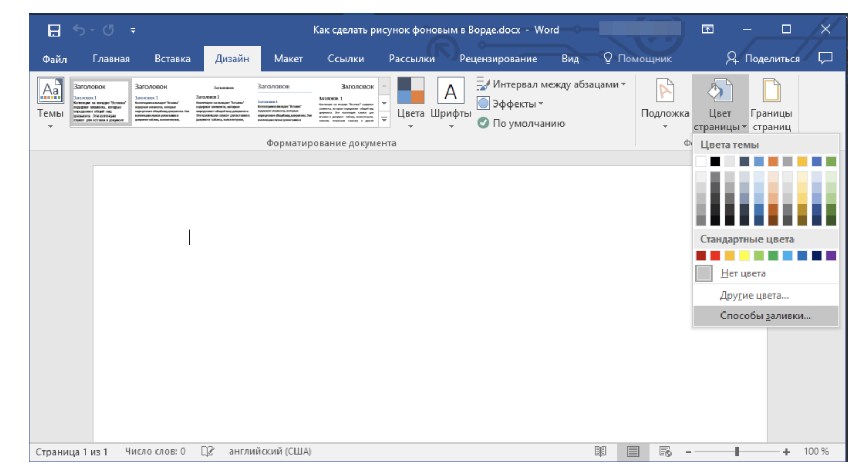
Task: Choose the black theme color swatch
Action: [x=715, y=161]
